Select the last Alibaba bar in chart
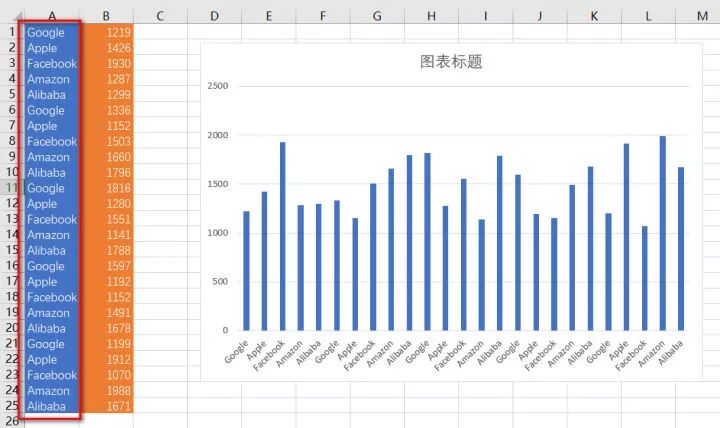The image size is (720, 428). pos(681,249)
